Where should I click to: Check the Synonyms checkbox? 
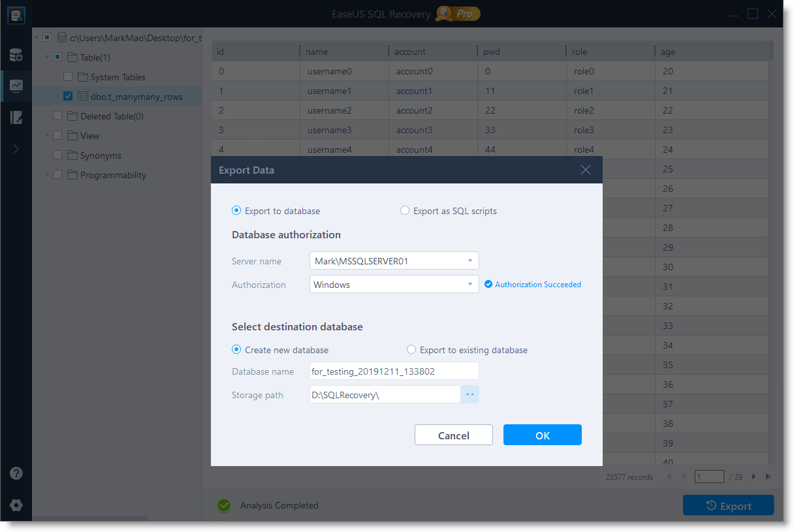[57, 155]
